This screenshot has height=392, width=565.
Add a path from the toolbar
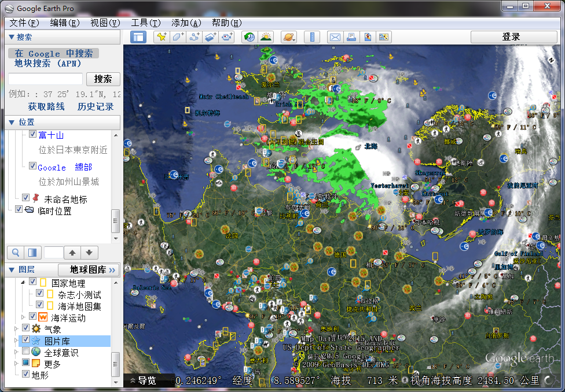coord(195,37)
